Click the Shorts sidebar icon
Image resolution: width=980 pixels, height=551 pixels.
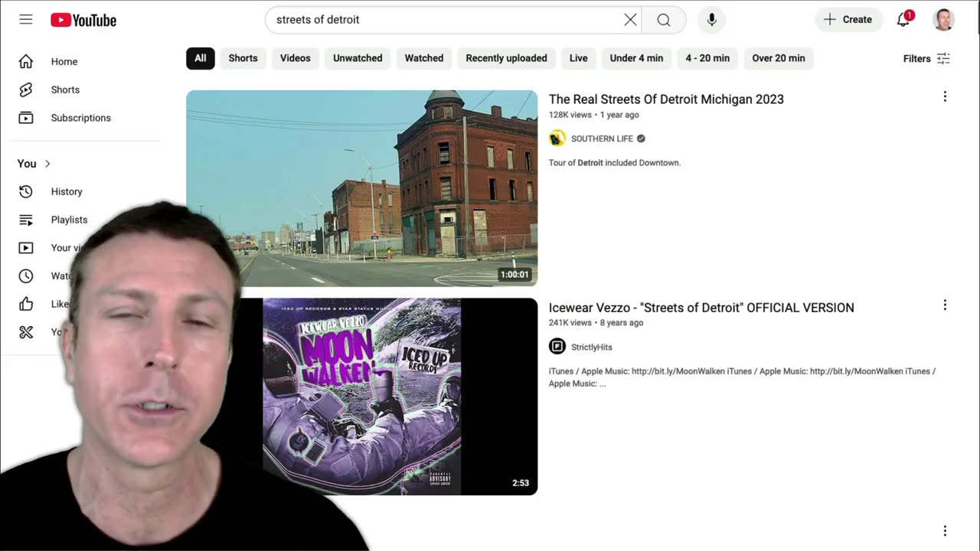coord(26,90)
